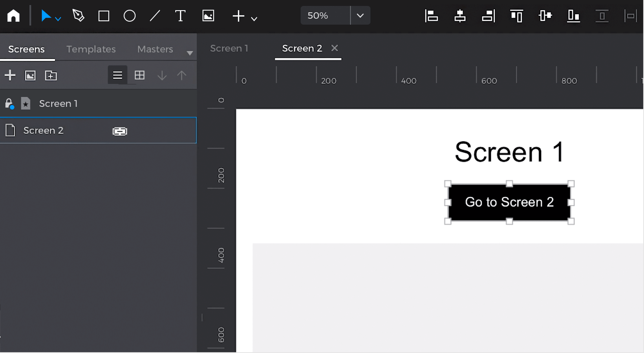
Task: Align selected elements left
Action: click(431, 16)
